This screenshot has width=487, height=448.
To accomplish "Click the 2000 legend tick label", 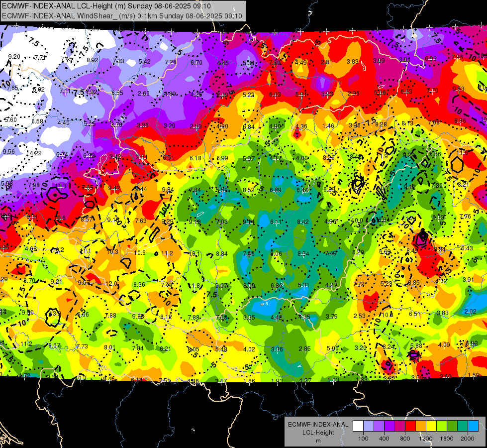I will (468, 439).
